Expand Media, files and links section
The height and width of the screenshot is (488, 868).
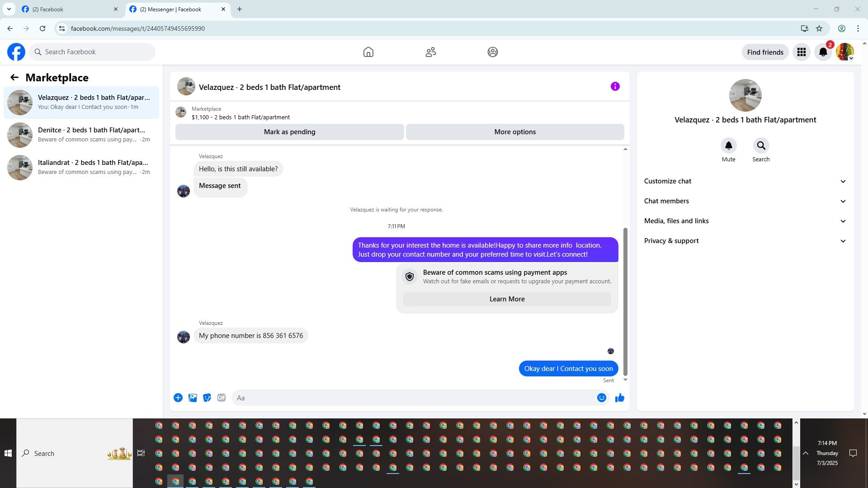(745, 221)
